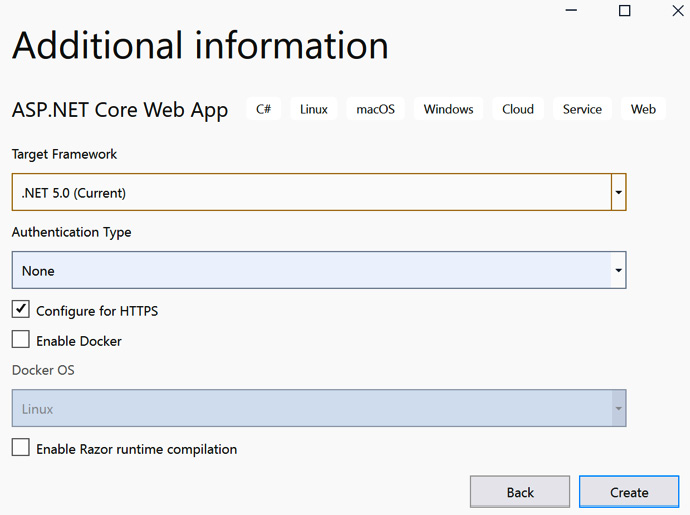Click the macOS tag
The image size is (690, 515).
point(375,109)
